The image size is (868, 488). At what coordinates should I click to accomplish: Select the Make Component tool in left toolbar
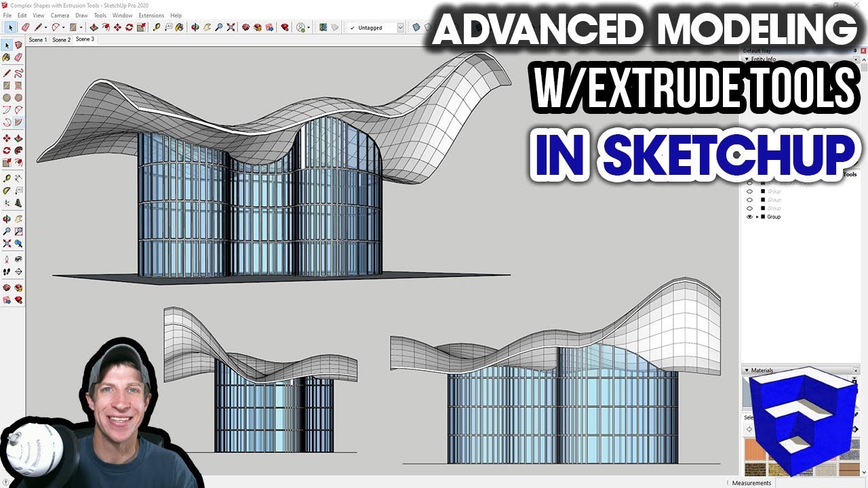(x=18, y=45)
